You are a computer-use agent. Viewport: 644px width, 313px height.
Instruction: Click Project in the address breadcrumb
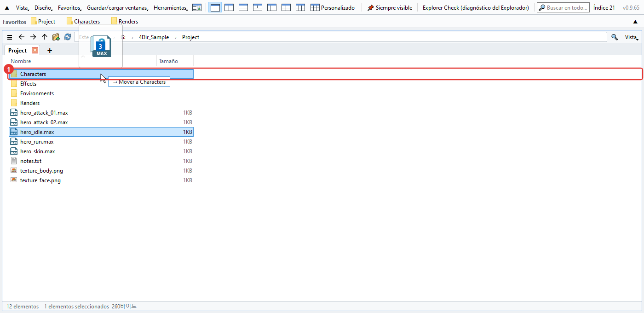pos(190,37)
